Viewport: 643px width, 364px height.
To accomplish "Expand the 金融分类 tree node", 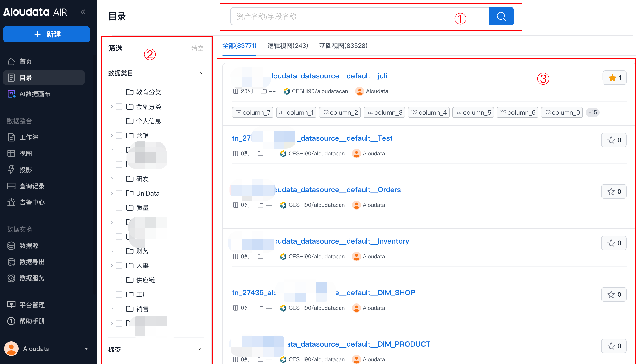I will tap(112, 107).
